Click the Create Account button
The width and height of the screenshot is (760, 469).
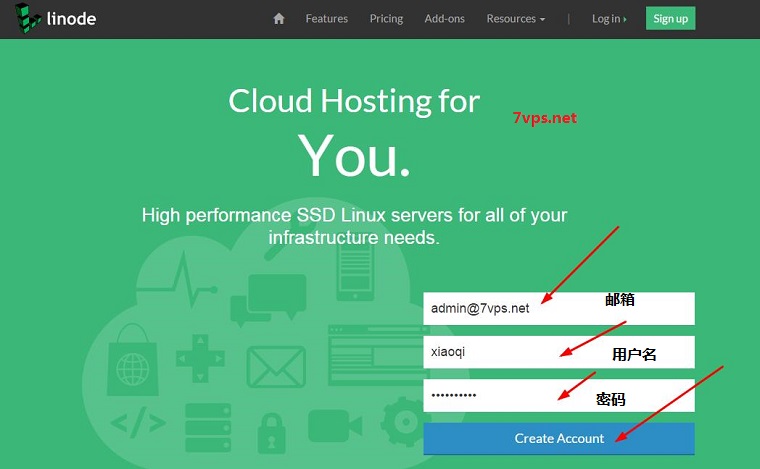point(559,438)
